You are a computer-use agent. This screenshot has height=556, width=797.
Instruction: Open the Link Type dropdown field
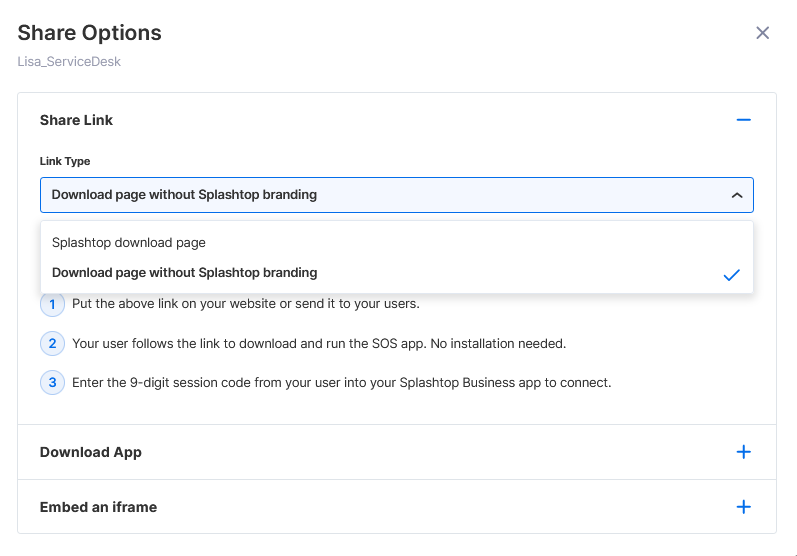396,195
